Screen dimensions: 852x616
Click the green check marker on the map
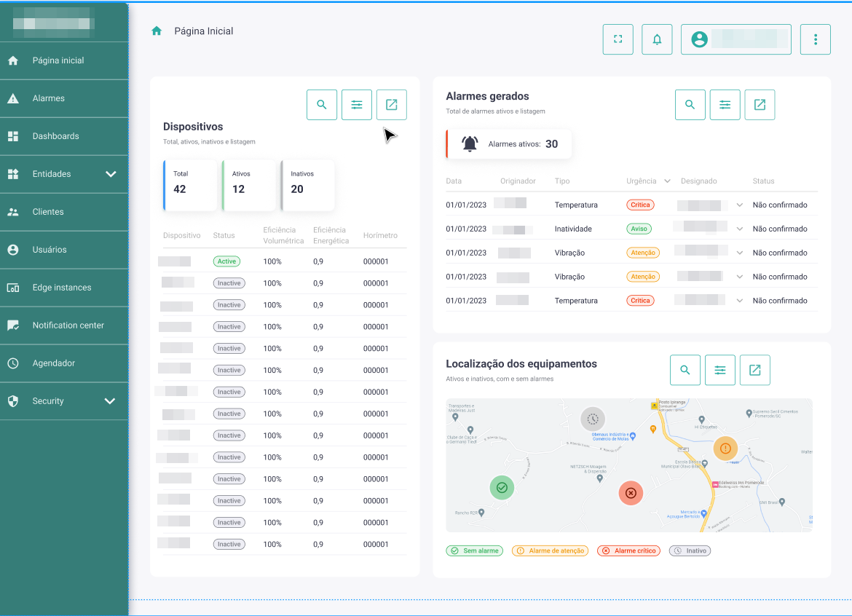tap(502, 487)
